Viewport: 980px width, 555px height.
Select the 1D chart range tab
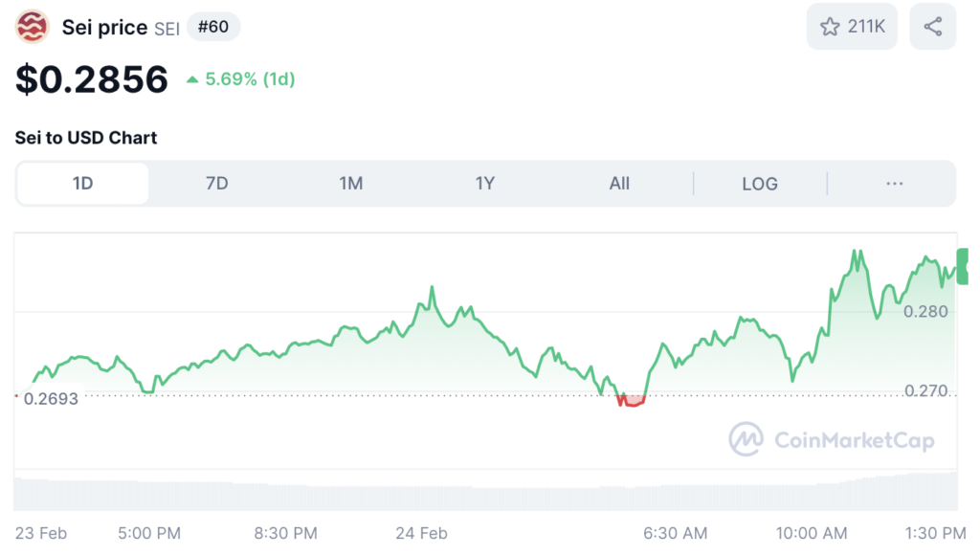point(82,184)
